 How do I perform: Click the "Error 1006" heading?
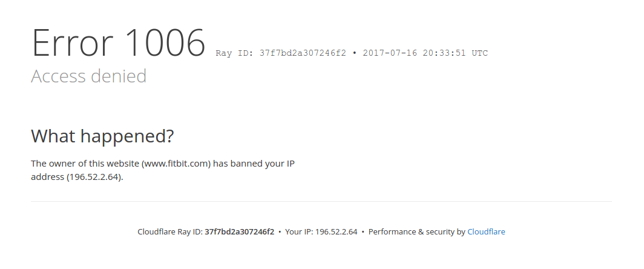tap(119, 44)
